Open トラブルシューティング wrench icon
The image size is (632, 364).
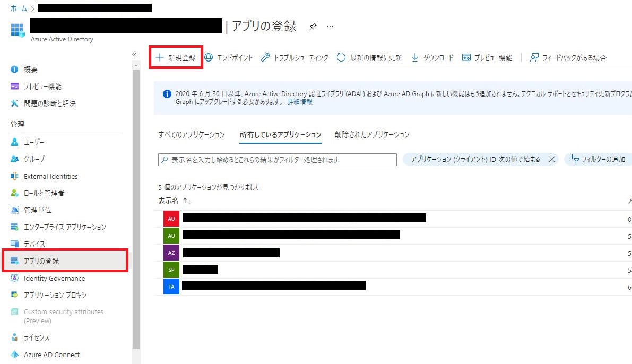tap(265, 57)
